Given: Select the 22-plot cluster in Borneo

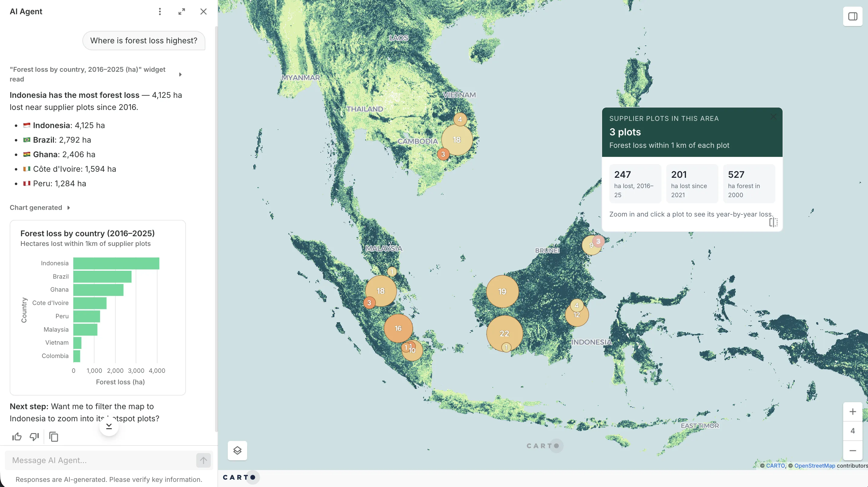Looking at the screenshot, I should tap(505, 334).
